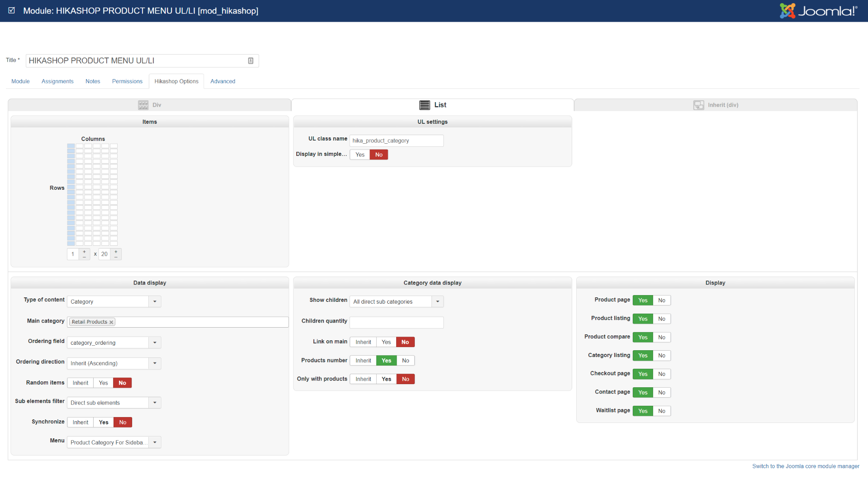
Task: Open the Ordering direction dropdown
Action: [x=155, y=363]
